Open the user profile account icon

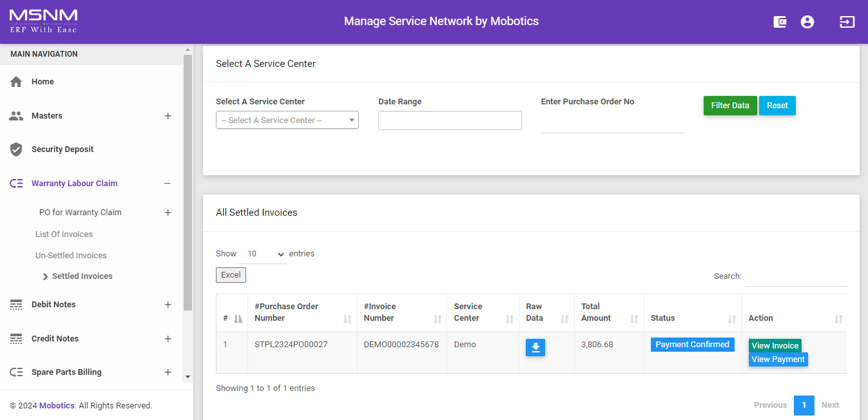tap(807, 22)
